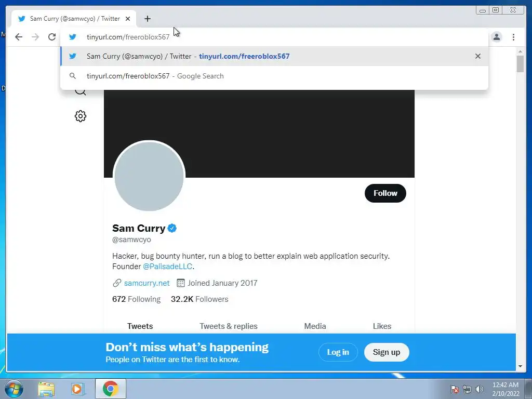Screen dimensions: 532x399
Task: Switch to the Tweets tab
Action: (x=140, y=326)
